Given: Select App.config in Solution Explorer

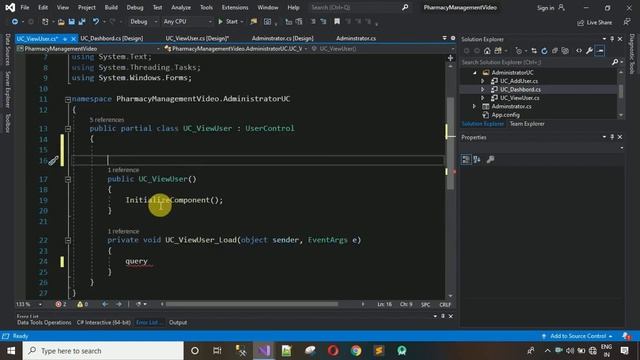Looking at the screenshot, I should [x=505, y=115].
